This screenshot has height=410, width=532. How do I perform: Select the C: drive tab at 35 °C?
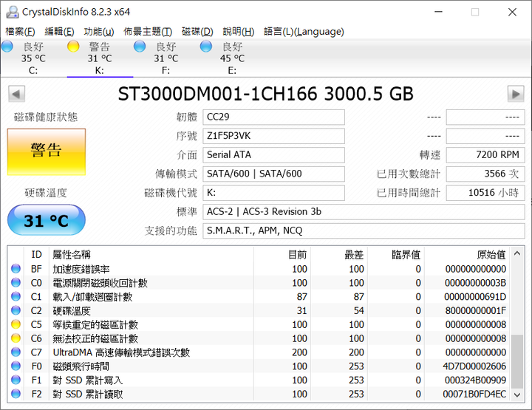pyautogui.click(x=33, y=58)
